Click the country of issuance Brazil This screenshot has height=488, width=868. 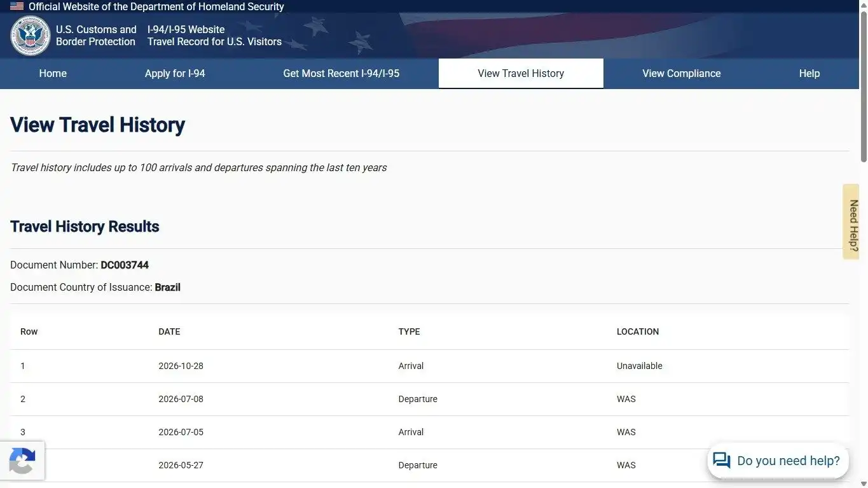[168, 288]
